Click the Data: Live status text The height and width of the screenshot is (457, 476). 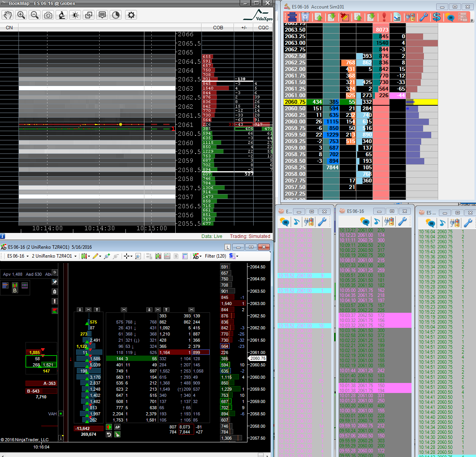(212, 236)
